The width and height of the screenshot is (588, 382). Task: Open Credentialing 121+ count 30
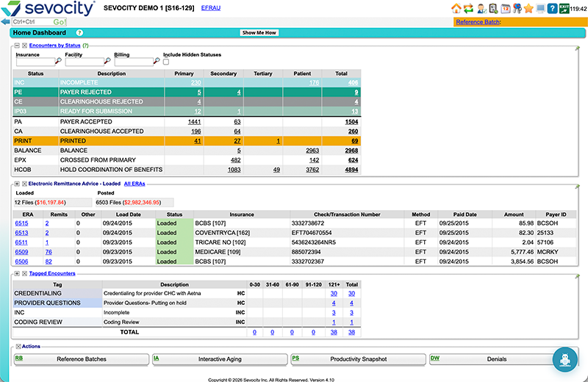[x=334, y=294]
